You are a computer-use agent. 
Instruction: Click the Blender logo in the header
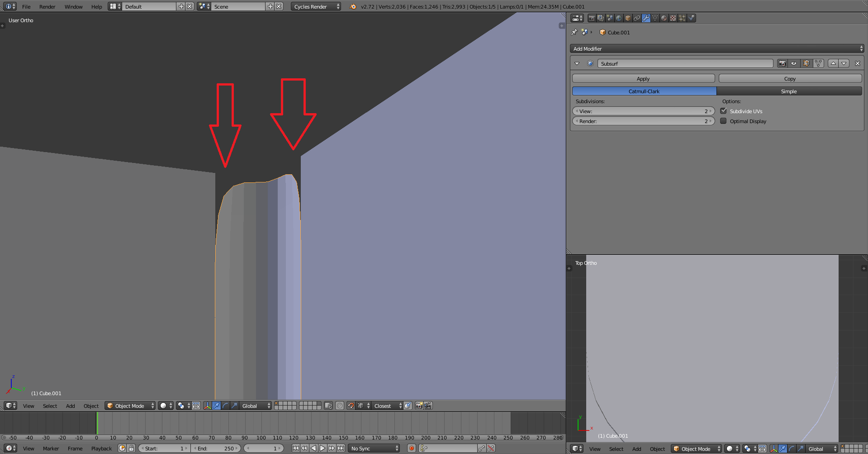click(x=353, y=6)
